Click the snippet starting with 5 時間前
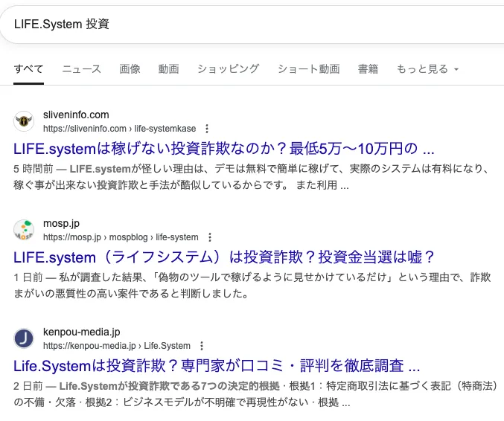This screenshot has height=421, width=504. click(x=252, y=177)
